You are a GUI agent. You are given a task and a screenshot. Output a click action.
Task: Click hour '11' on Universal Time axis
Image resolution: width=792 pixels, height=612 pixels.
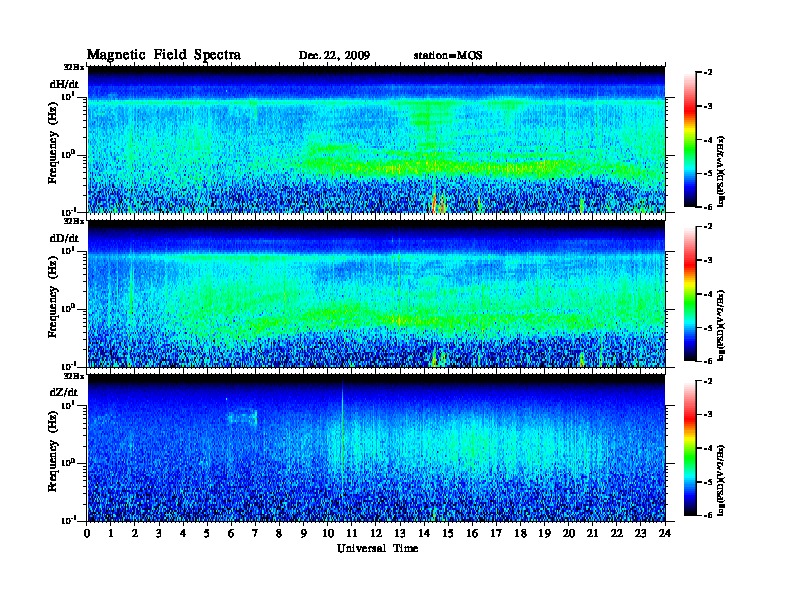(352, 534)
